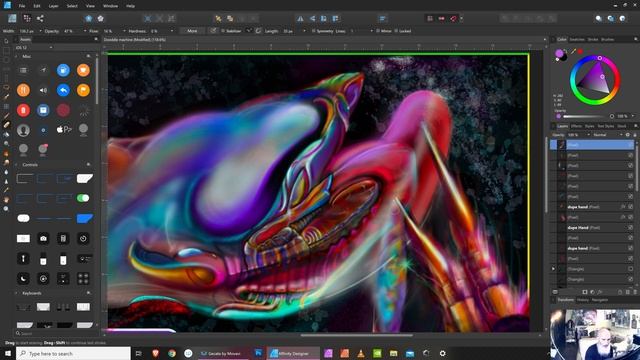Image resolution: width=640 pixels, height=360 pixels.
Task: Click the lock icon in Layers panel header
Action: click(635, 135)
